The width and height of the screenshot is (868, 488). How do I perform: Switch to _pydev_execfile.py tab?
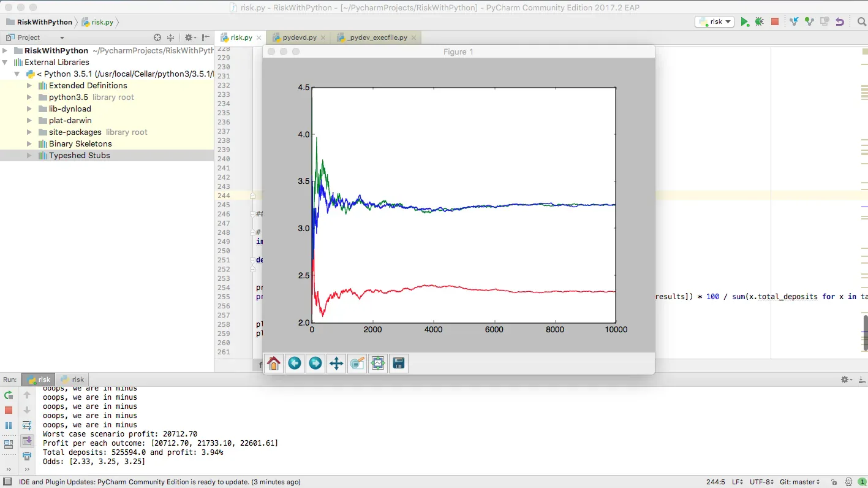click(376, 37)
